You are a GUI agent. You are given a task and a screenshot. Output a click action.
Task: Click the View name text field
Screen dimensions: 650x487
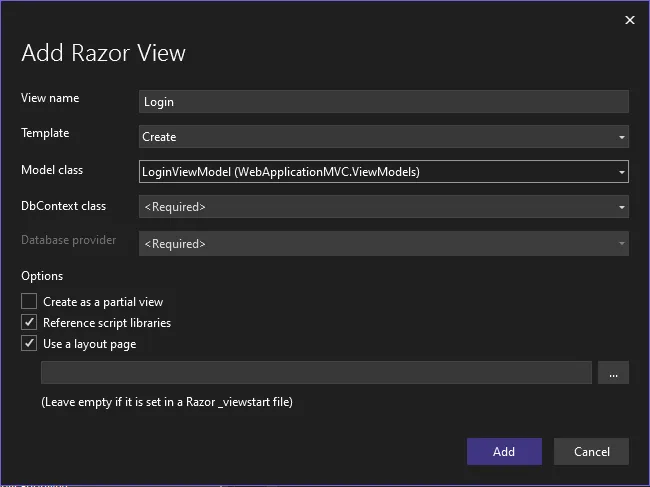[384, 102]
